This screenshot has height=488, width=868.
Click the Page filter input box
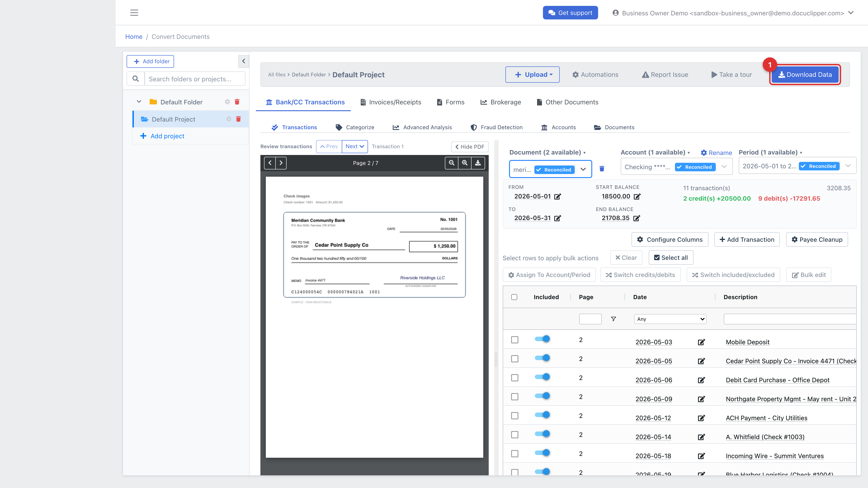click(590, 319)
